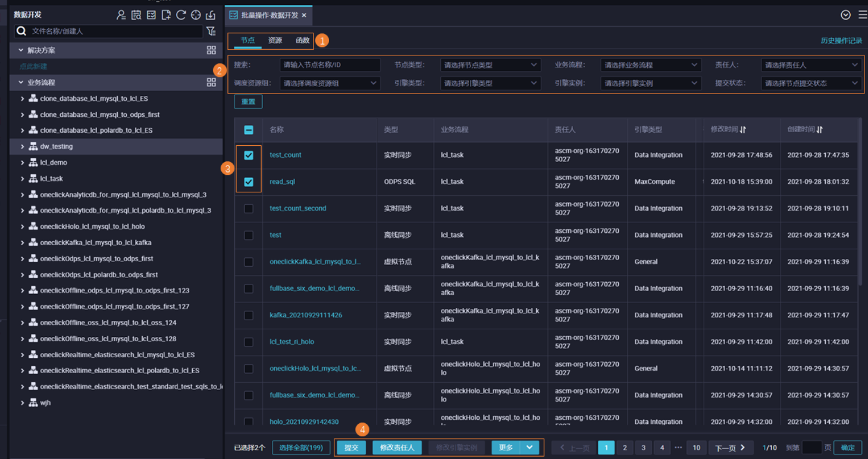Open the filter icon beside file search
The image size is (868, 459).
pos(211,31)
